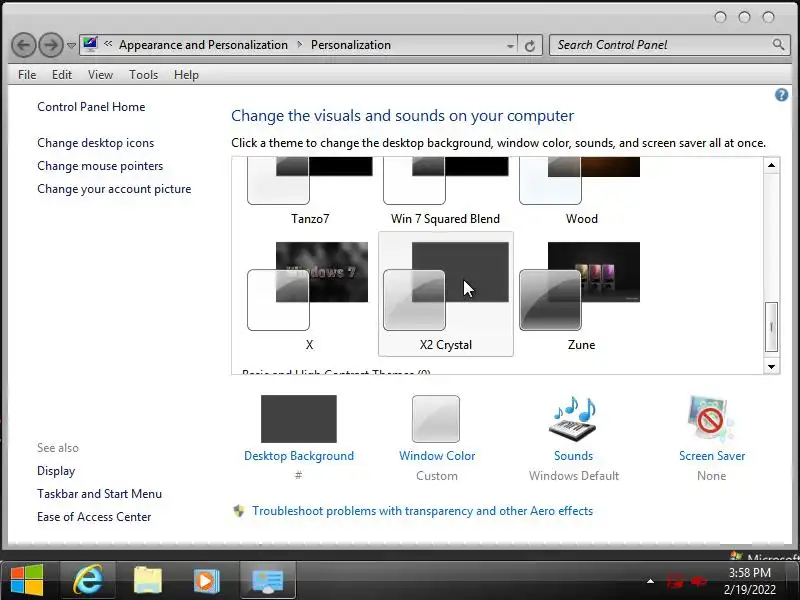Click the red volume tray icon

tap(698, 581)
